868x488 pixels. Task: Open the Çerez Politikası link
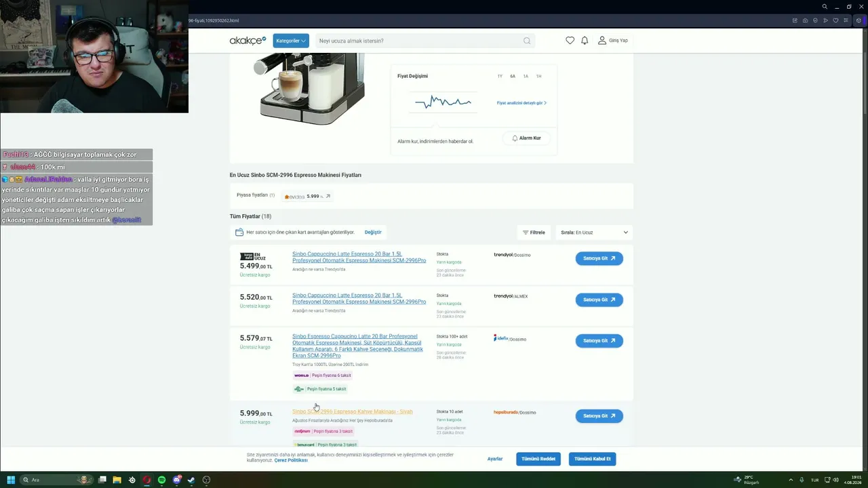(x=291, y=460)
